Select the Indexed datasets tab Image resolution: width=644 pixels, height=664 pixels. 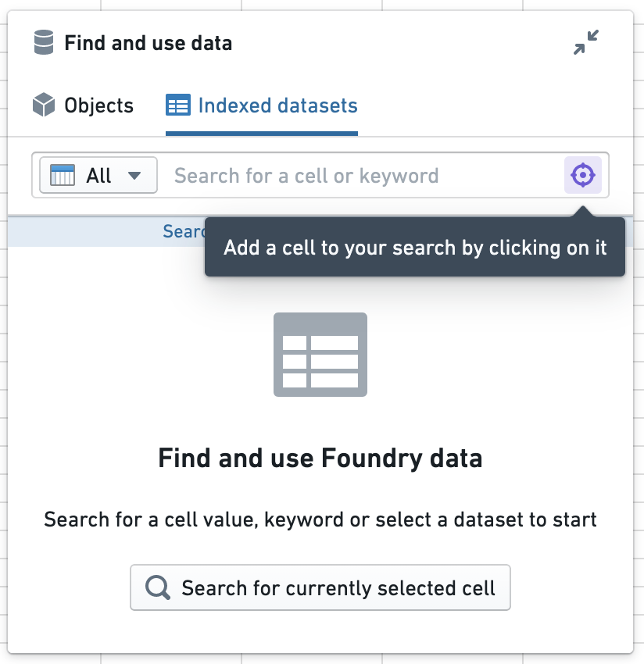262,105
